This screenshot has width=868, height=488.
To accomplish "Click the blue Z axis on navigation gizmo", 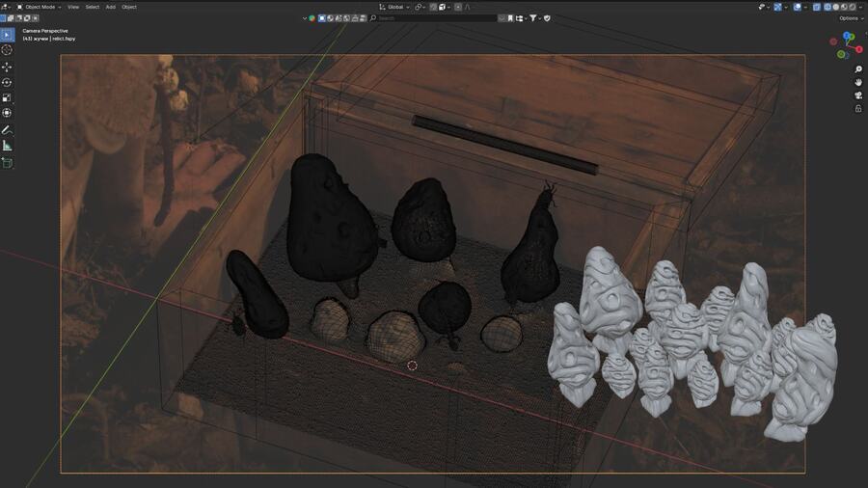I will pos(848,37).
